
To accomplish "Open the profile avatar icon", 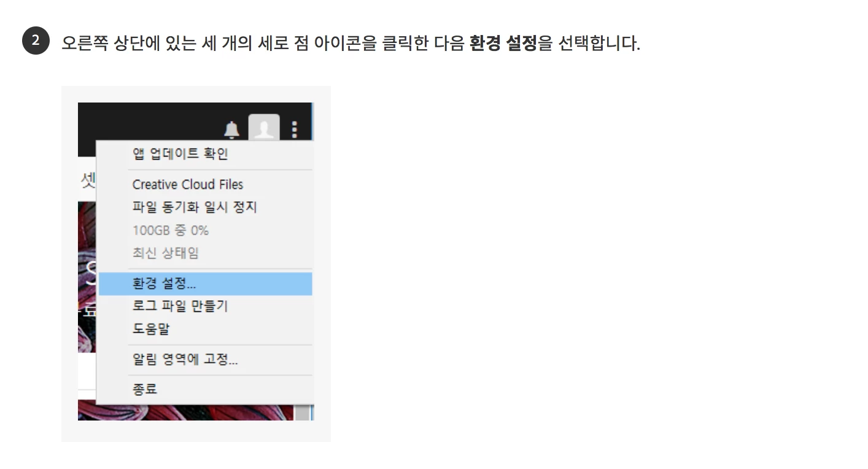I will [x=264, y=129].
